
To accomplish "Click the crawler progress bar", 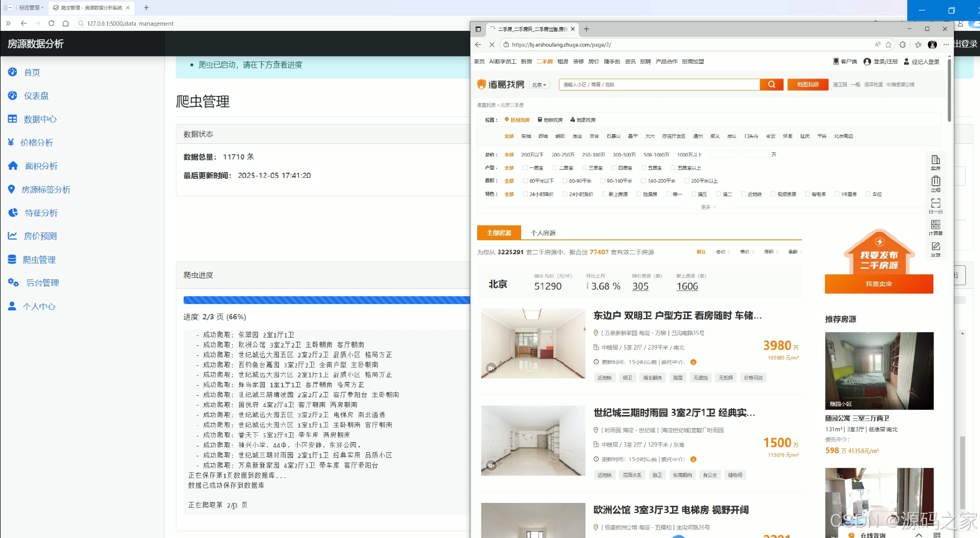I will click(x=327, y=300).
